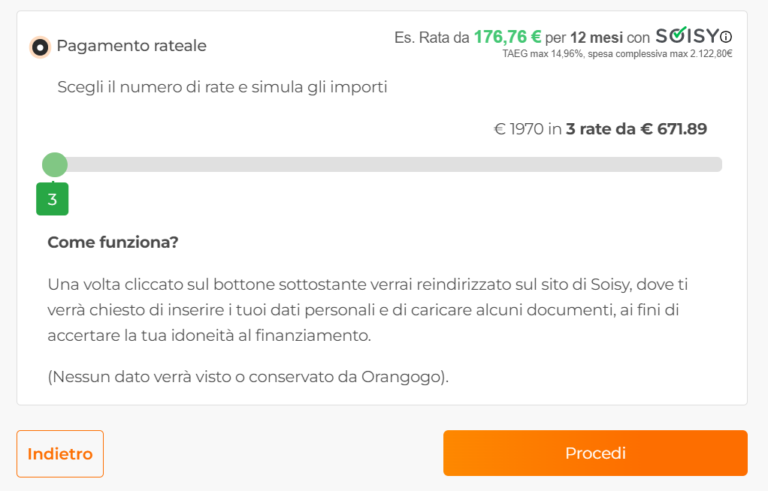Click the Come funziona? heading

113,242
